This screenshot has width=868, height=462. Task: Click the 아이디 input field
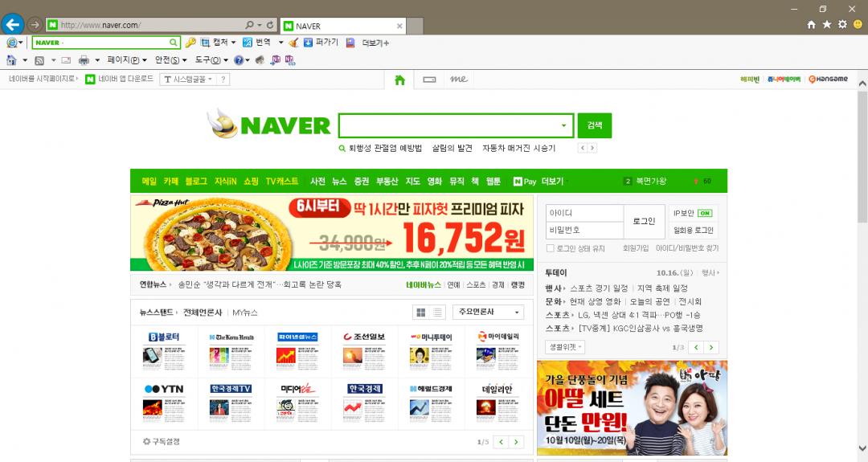pyautogui.click(x=584, y=213)
